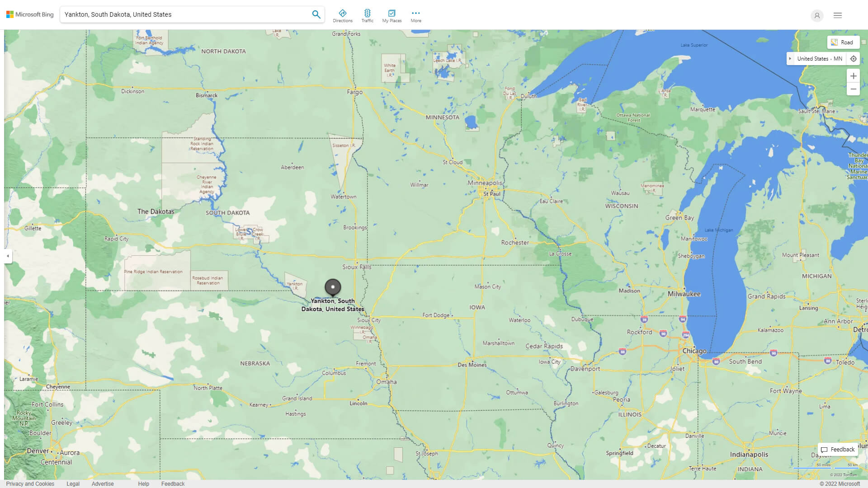Toggle the Traffic layer
Image resolution: width=868 pixels, height=488 pixels.
point(368,15)
